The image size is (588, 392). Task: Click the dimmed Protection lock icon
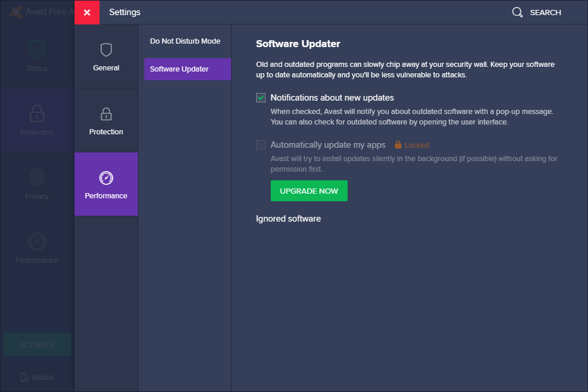37,113
